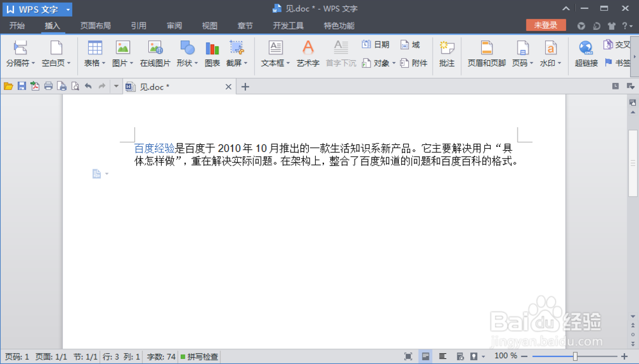Switch to the 审阅 tab
The image size is (639, 364).
coord(174,26)
